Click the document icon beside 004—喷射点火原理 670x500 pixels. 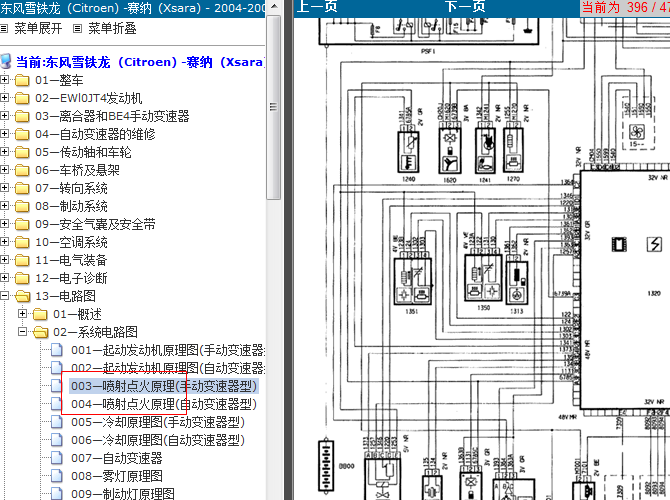(x=56, y=403)
